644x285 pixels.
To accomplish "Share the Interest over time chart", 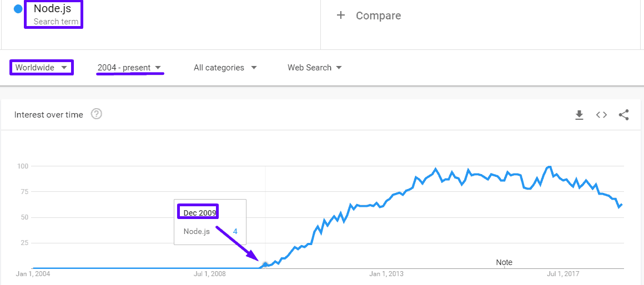I will (x=623, y=115).
